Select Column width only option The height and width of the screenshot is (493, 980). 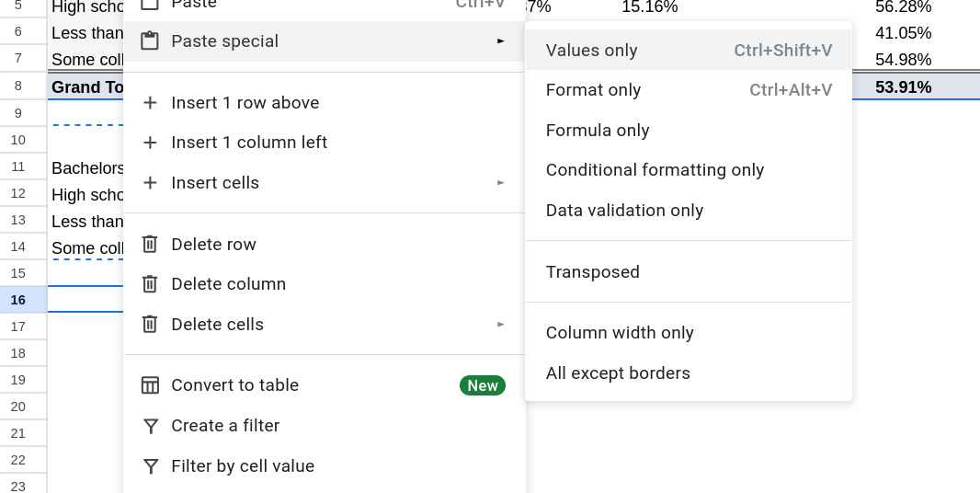pyautogui.click(x=620, y=333)
